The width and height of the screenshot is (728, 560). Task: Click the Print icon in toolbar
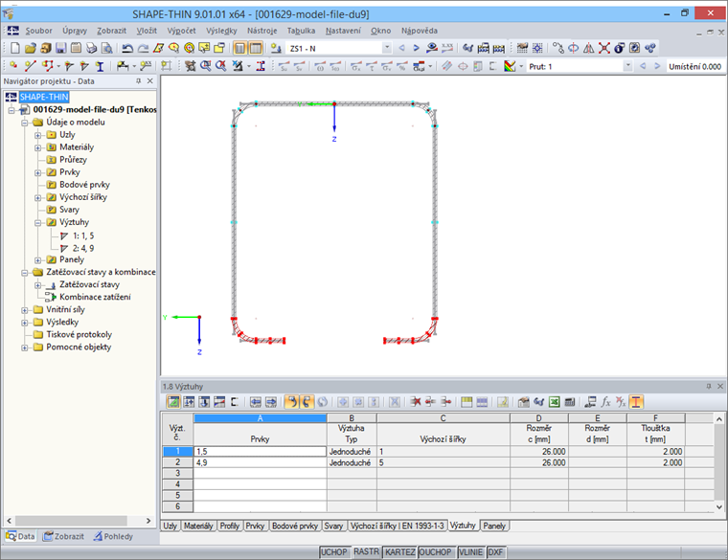[91, 48]
